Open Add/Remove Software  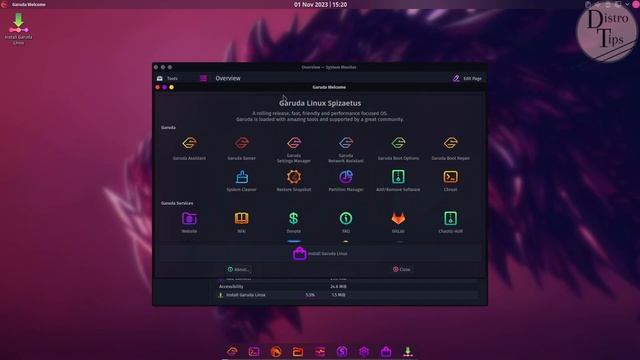click(x=398, y=180)
